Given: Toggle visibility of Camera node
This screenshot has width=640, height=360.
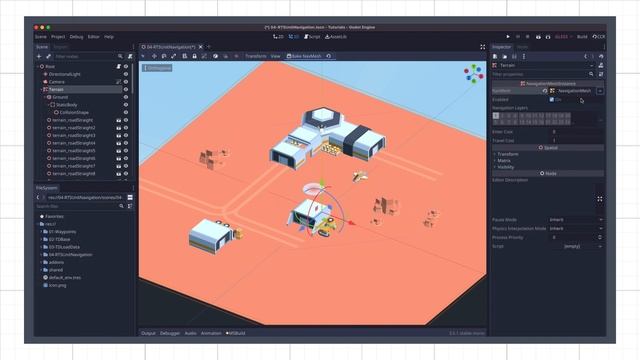Looking at the screenshot, I should 126,82.
